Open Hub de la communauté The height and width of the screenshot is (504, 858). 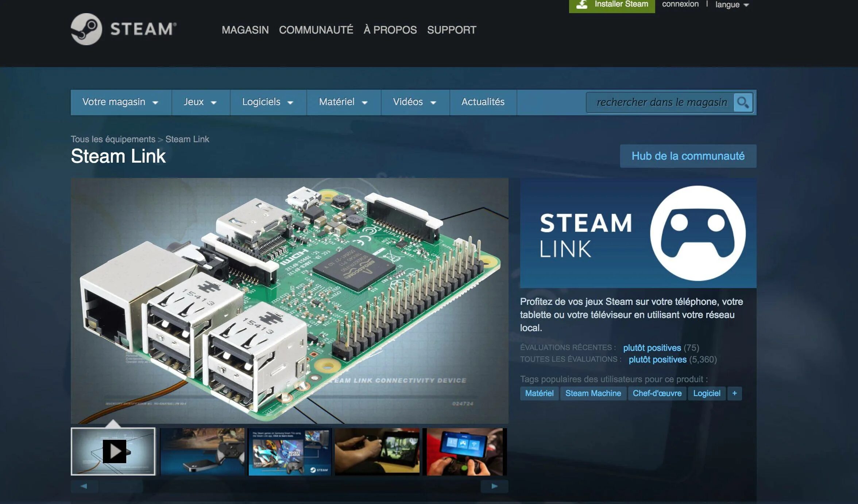click(688, 156)
